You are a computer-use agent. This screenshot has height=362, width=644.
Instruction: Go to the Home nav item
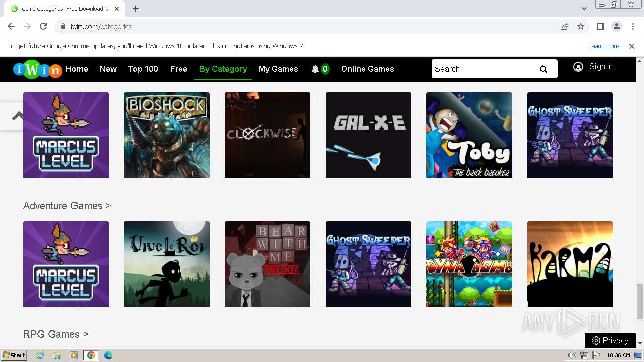coord(76,69)
